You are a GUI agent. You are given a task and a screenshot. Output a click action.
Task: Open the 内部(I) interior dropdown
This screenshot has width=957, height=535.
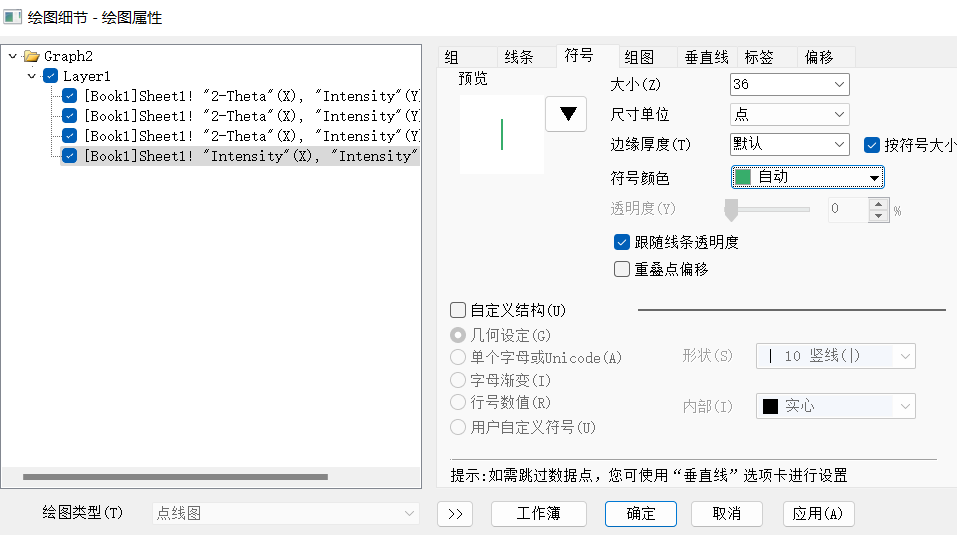coord(836,406)
